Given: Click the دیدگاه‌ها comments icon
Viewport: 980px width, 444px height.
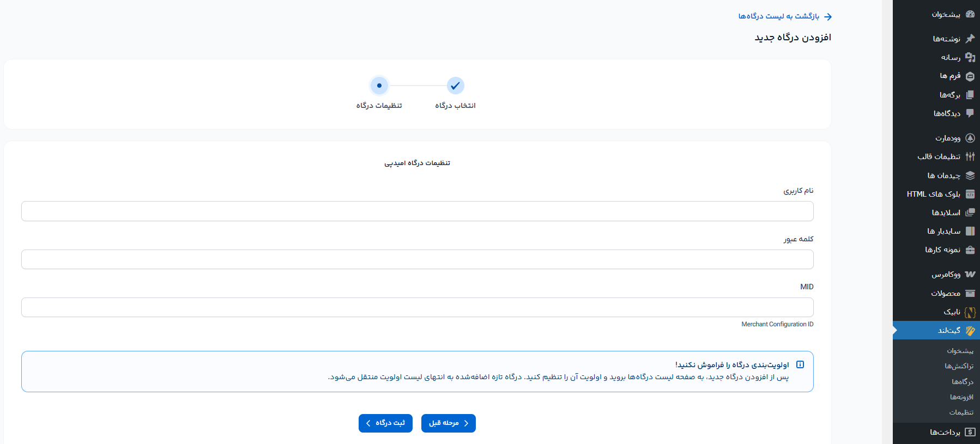Looking at the screenshot, I should [970, 113].
